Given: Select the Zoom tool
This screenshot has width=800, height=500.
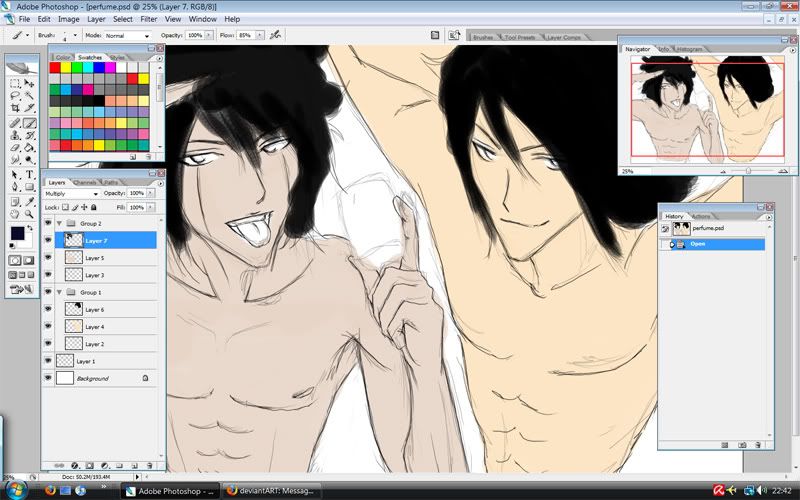Looking at the screenshot, I should pyautogui.click(x=29, y=214).
